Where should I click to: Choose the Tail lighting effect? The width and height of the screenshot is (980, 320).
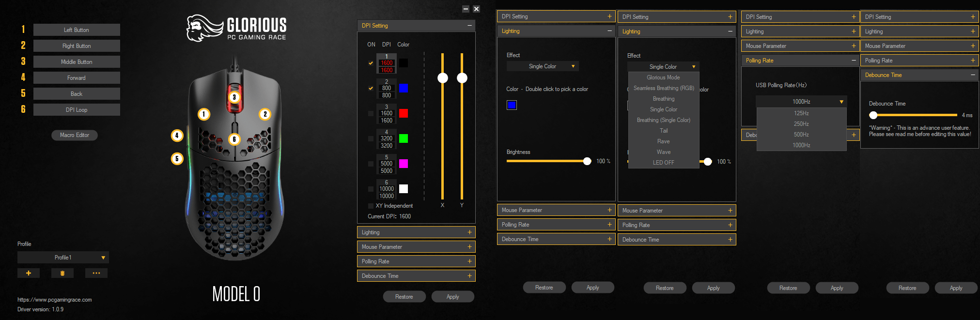(x=664, y=131)
